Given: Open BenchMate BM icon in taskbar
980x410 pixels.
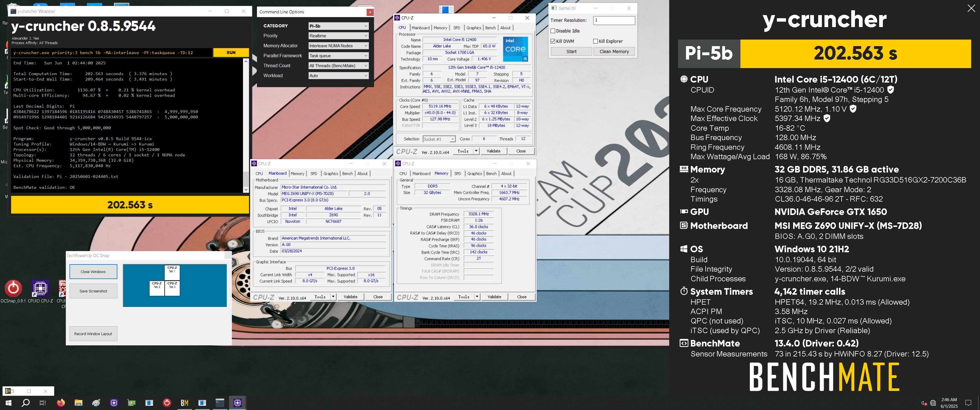Looking at the screenshot, I should (x=185, y=403).
